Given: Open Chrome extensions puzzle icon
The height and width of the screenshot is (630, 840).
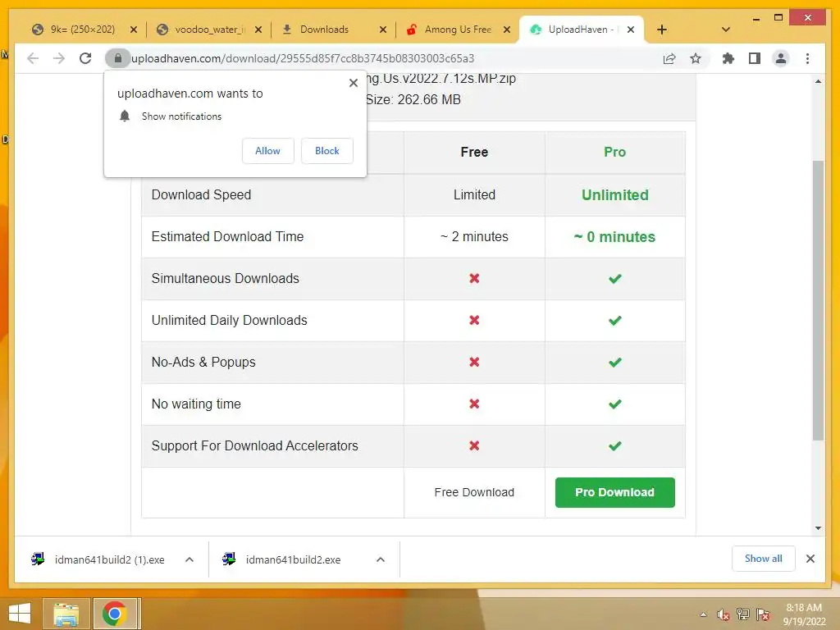Looking at the screenshot, I should click(728, 58).
